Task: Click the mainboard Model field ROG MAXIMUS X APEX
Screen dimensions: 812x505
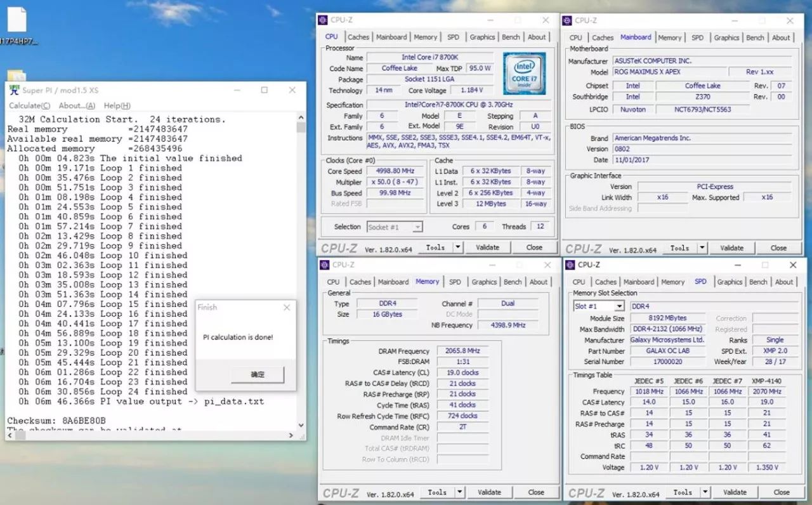Action: [x=669, y=72]
